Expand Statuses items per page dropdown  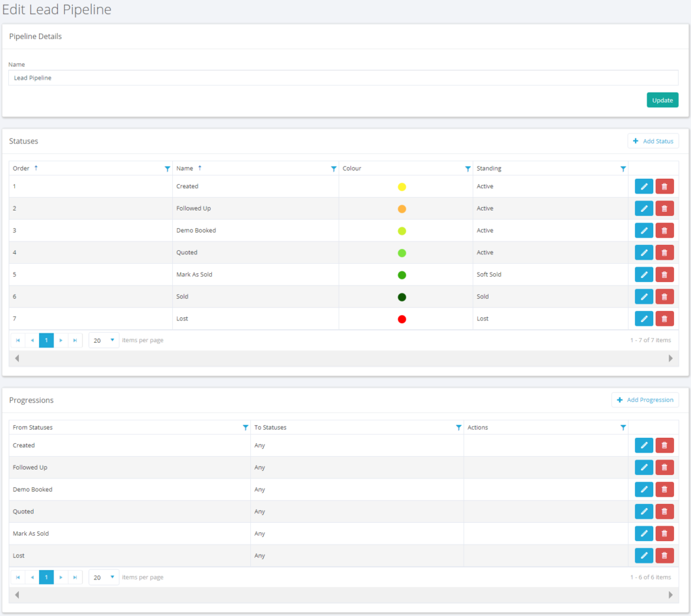(112, 340)
